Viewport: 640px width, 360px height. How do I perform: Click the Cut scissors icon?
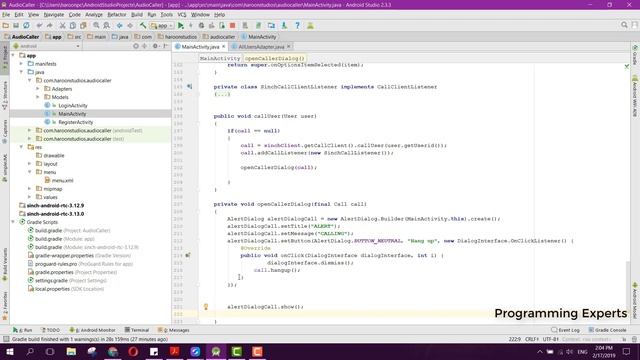[x=62, y=25]
